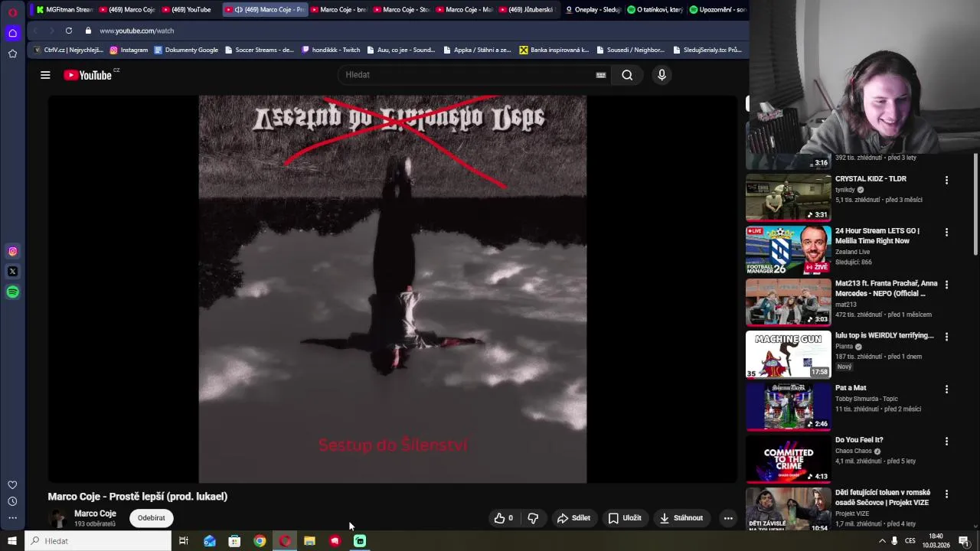The image size is (980, 551).
Task: Switch to the MGFitman Stream tab
Action: (64, 10)
